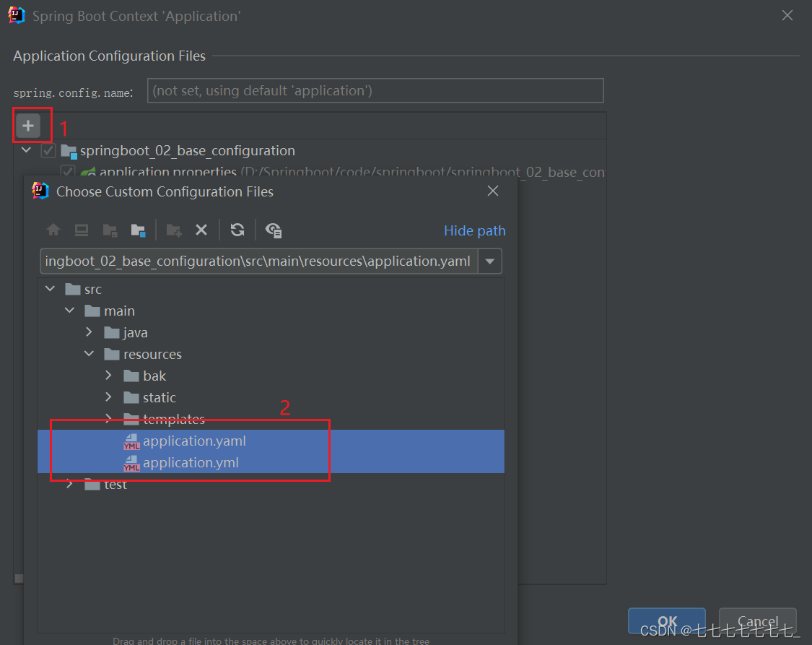
Task: Toggle the springboot_02_base_configuration checkbox
Action: (48, 151)
